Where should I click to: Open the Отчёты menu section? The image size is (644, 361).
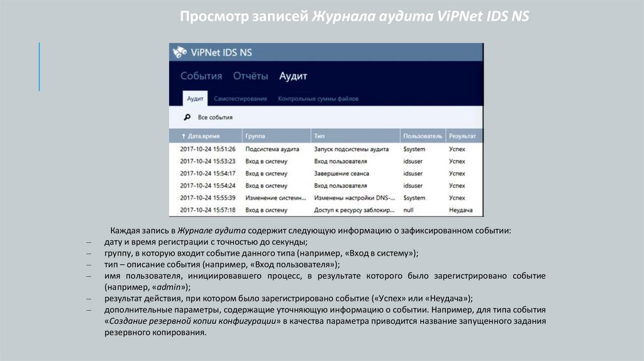tap(250, 76)
